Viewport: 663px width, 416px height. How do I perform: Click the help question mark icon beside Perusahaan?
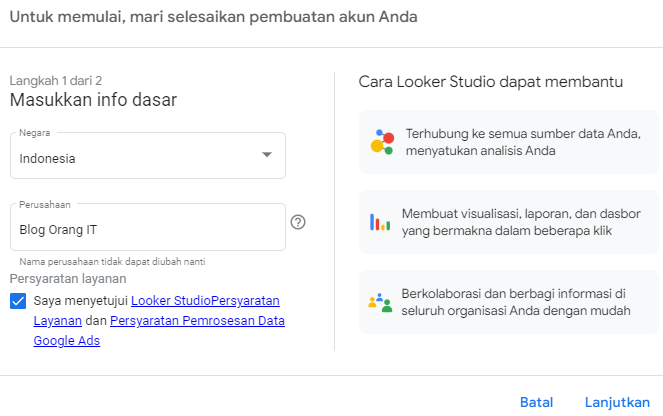click(298, 222)
